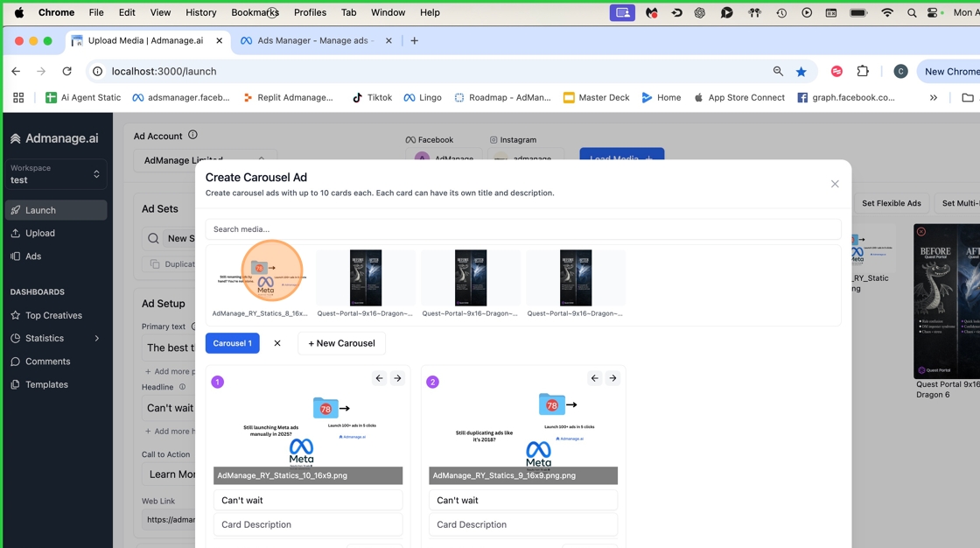This screenshot has height=548, width=980.
Task: Open the Chrome extensions puzzle icon
Action: point(863,71)
